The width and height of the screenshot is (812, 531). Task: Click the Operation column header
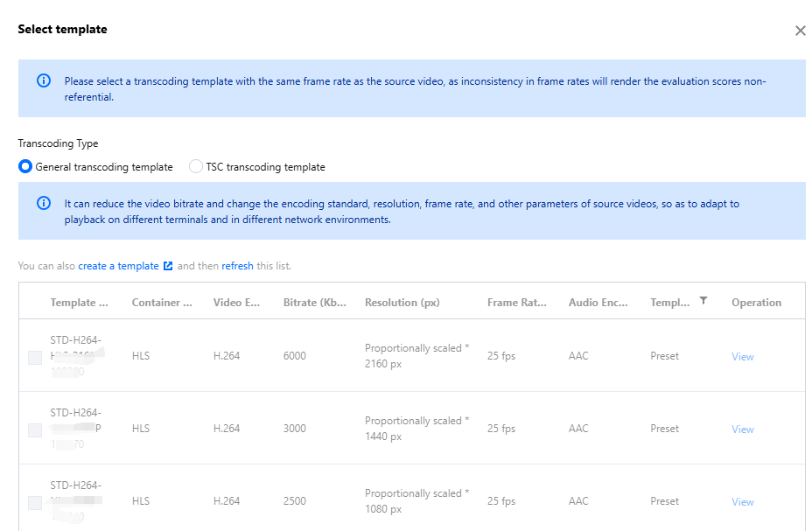(756, 303)
